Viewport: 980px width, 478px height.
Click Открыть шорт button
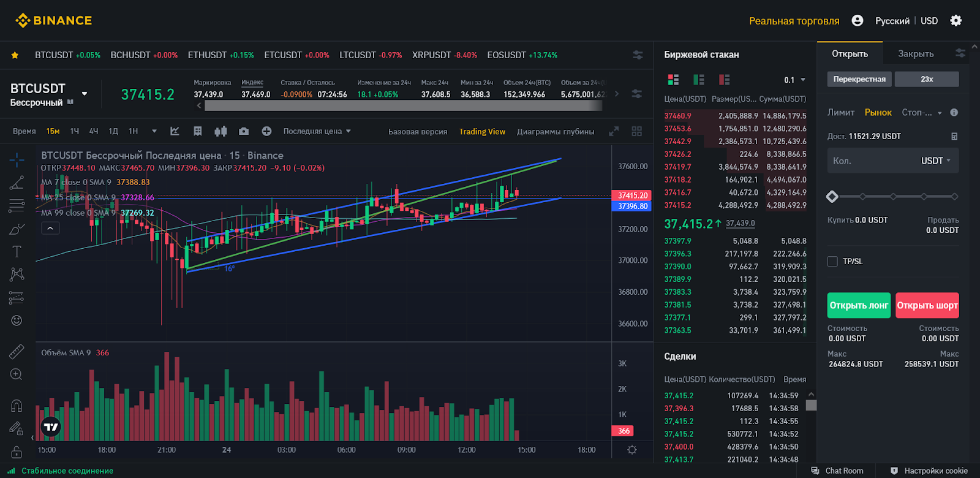pyautogui.click(x=927, y=305)
